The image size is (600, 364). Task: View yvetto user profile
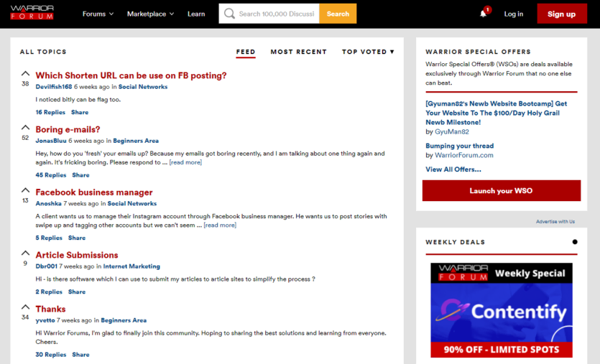(45, 320)
